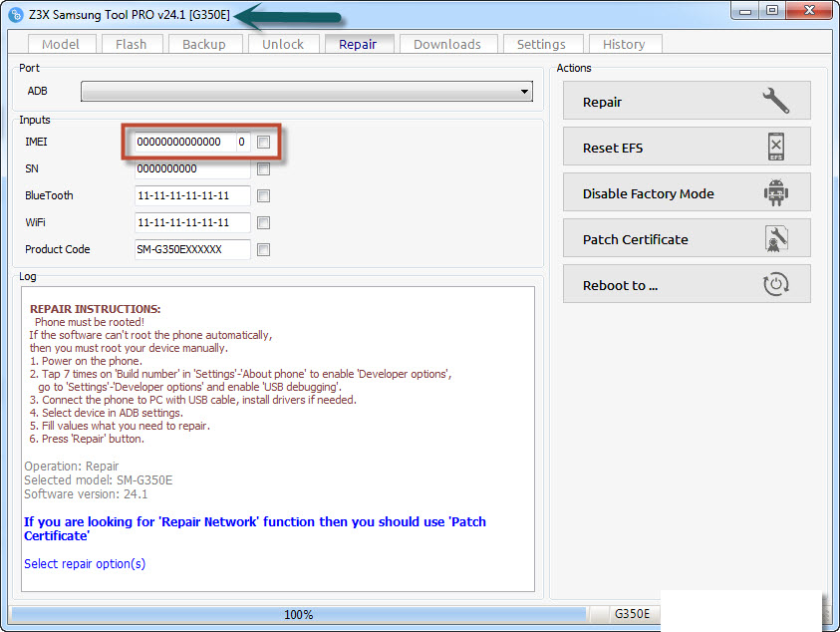Viewport: 840px width, 632px height.
Task: Click the wrench icon on Repair button
Action: click(x=775, y=101)
